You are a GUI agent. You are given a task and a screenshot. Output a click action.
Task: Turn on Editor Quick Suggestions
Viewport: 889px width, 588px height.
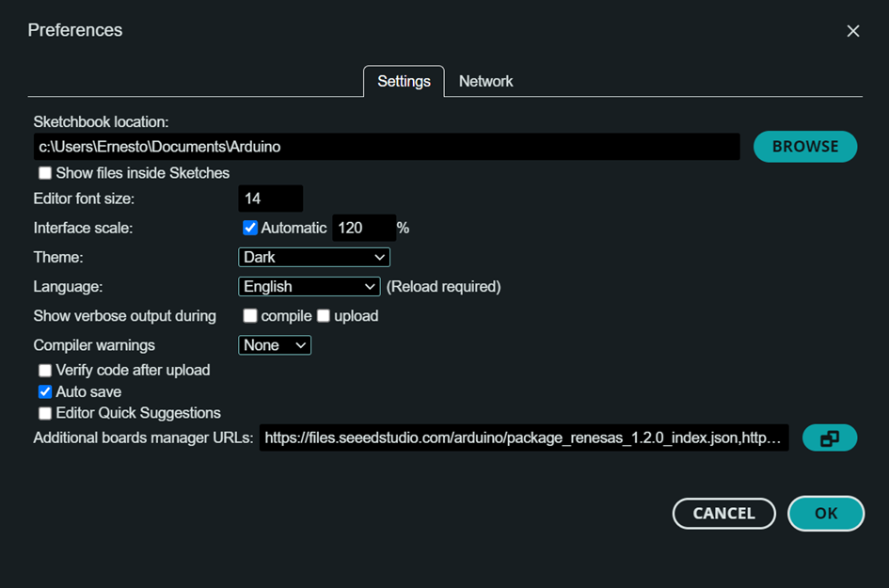pyautogui.click(x=45, y=413)
